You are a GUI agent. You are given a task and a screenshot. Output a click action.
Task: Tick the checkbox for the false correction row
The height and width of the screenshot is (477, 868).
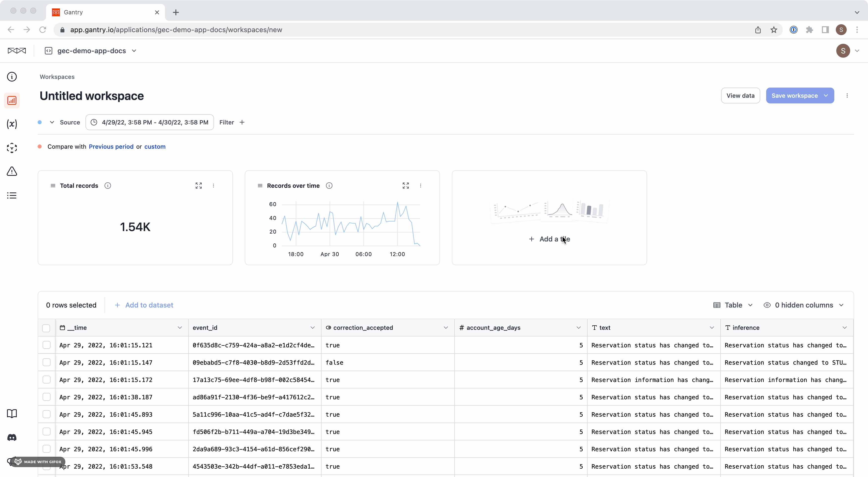coord(47,362)
